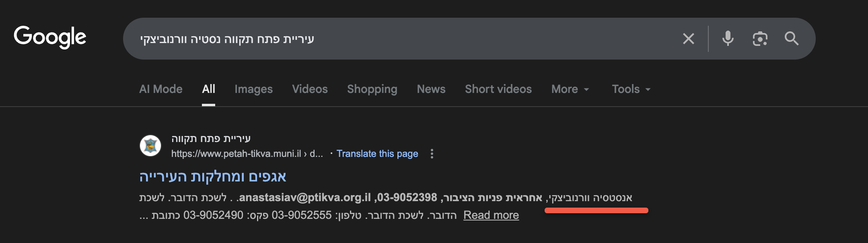
Task: Open the three-dot menu for the result
Action: click(432, 154)
